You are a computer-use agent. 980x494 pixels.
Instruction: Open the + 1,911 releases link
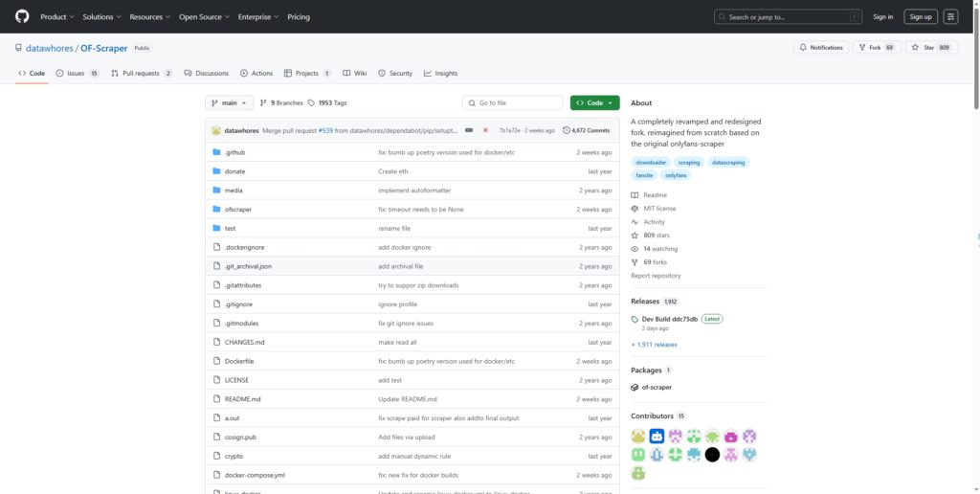pyautogui.click(x=654, y=345)
